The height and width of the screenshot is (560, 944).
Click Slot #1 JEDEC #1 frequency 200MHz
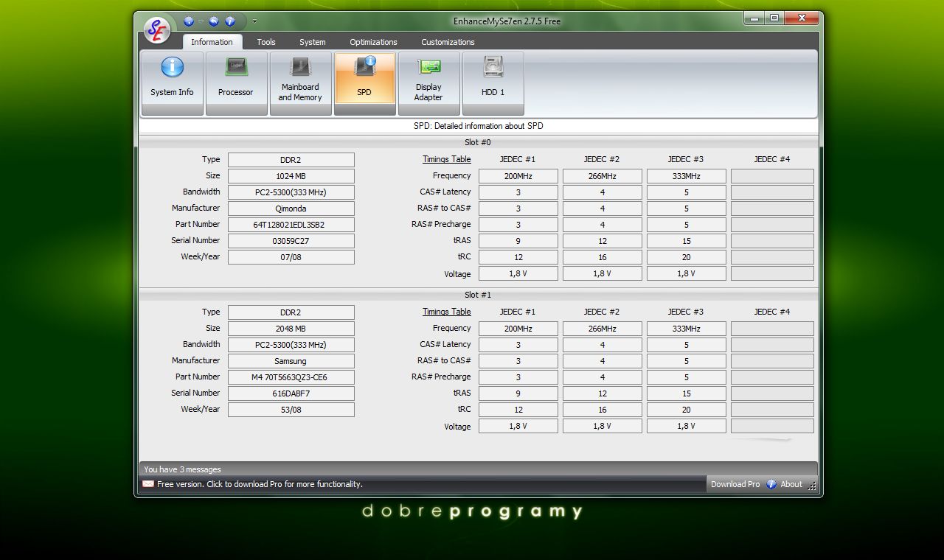(x=518, y=329)
